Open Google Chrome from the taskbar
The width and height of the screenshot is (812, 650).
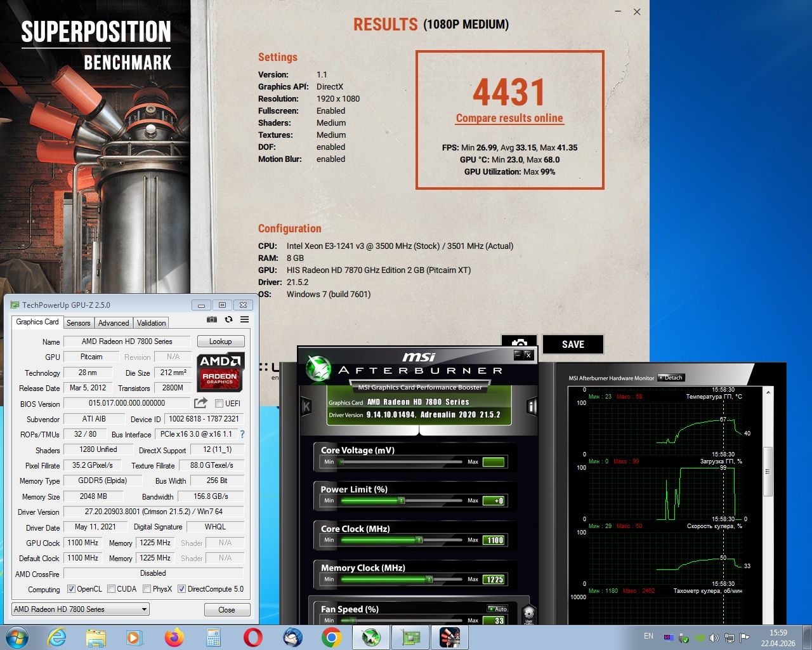point(331,637)
